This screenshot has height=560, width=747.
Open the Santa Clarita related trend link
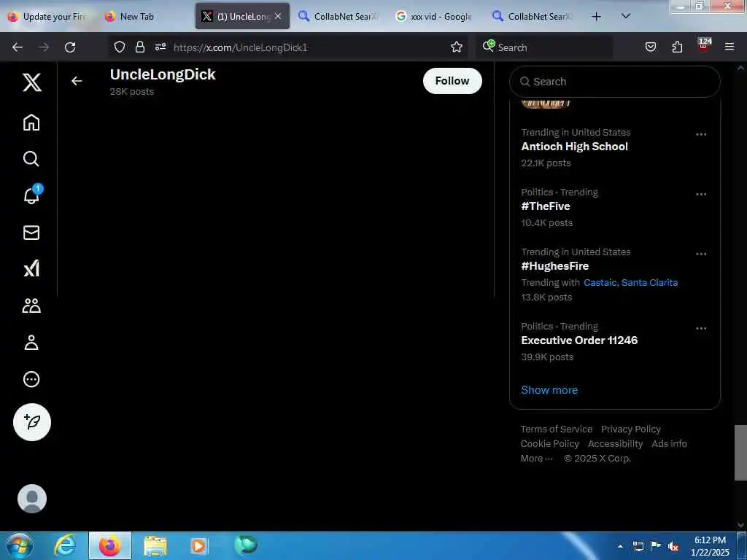point(649,282)
